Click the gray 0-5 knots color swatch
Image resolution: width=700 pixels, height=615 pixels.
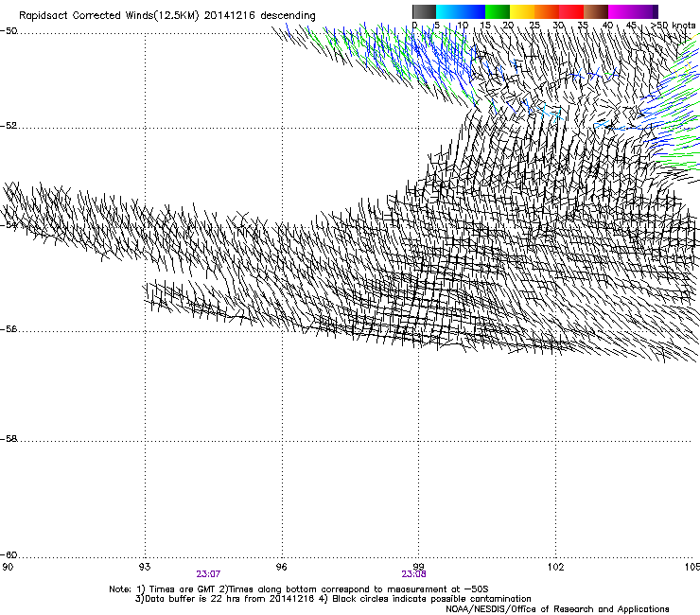pos(424,11)
